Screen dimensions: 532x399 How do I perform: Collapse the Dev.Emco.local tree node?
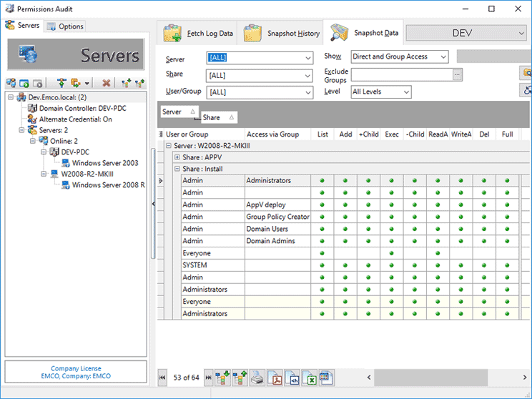[x=10, y=97]
